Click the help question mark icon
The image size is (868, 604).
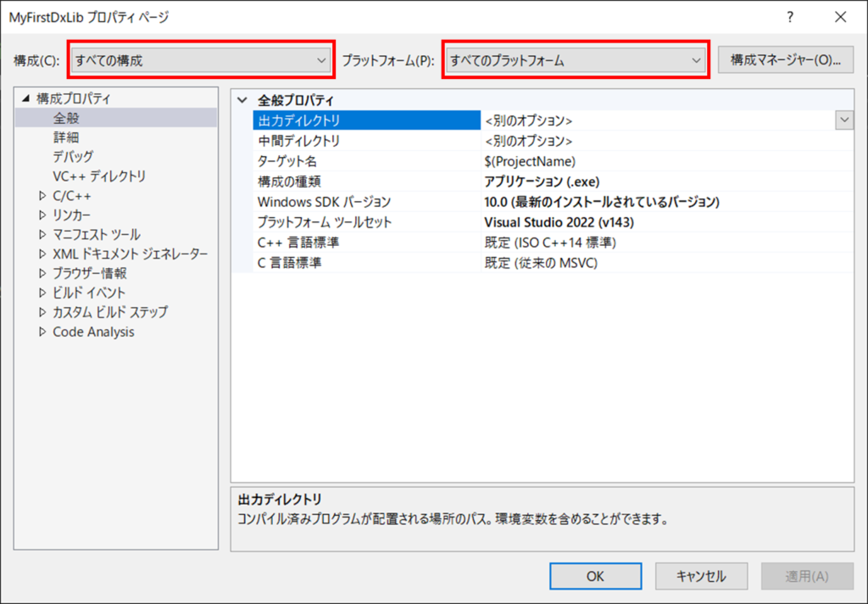pos(790,17)
